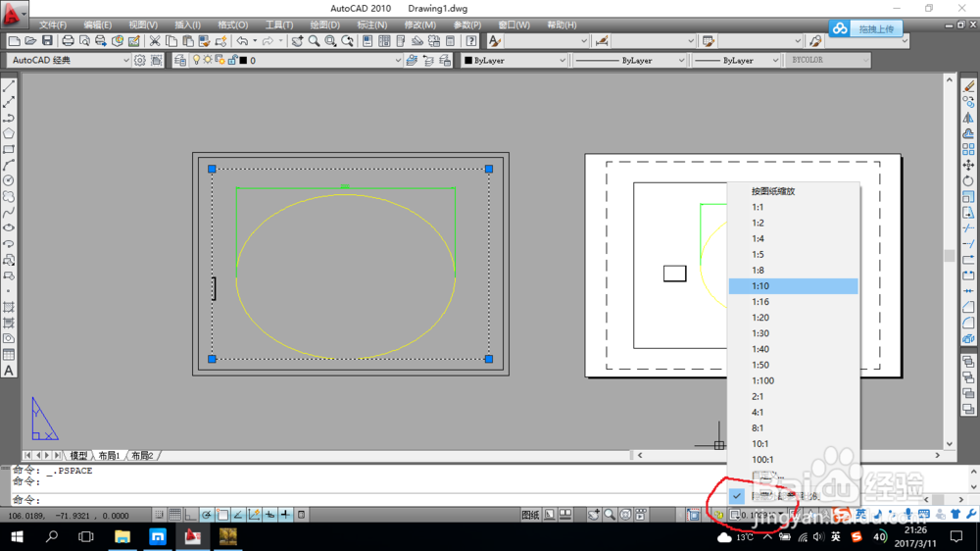Select the Rectangle draw tool
This screenshot has height=551, width=980.
tap(9, 149)
